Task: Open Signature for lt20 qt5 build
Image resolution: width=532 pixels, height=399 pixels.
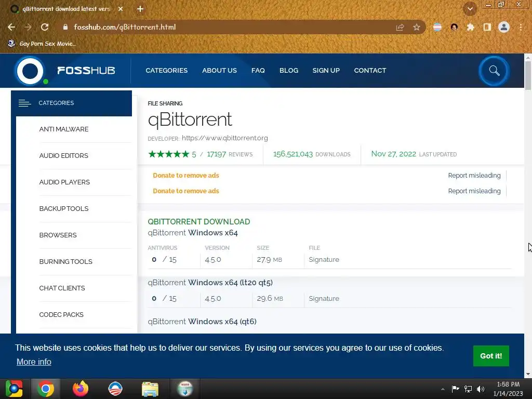Action: [324, 299]
